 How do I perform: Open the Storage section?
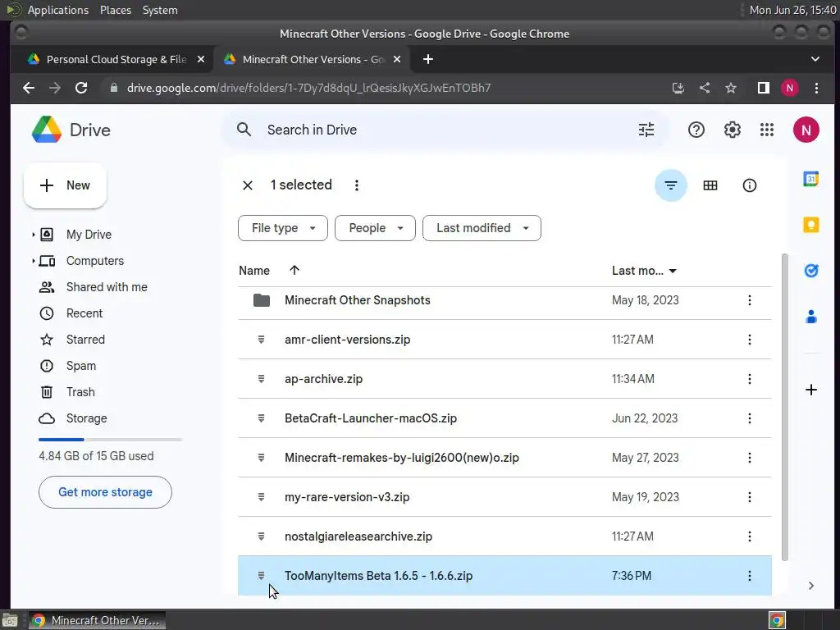click(x=86, y=418)
